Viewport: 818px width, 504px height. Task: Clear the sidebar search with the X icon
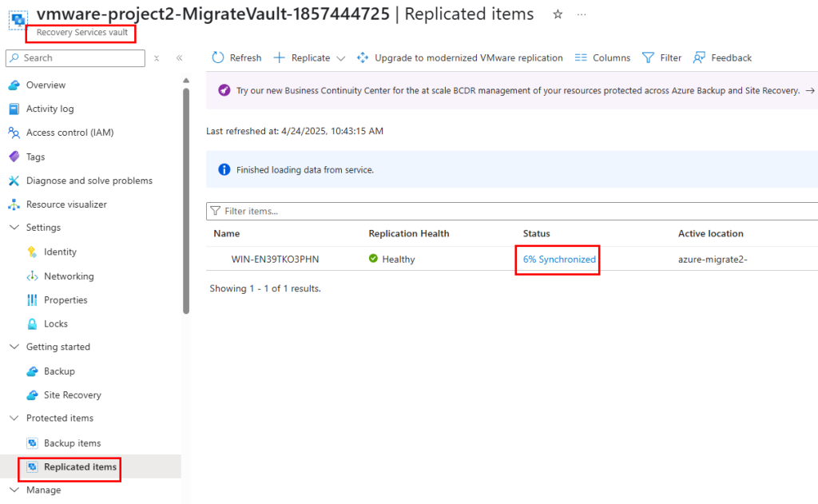[157, 58]
